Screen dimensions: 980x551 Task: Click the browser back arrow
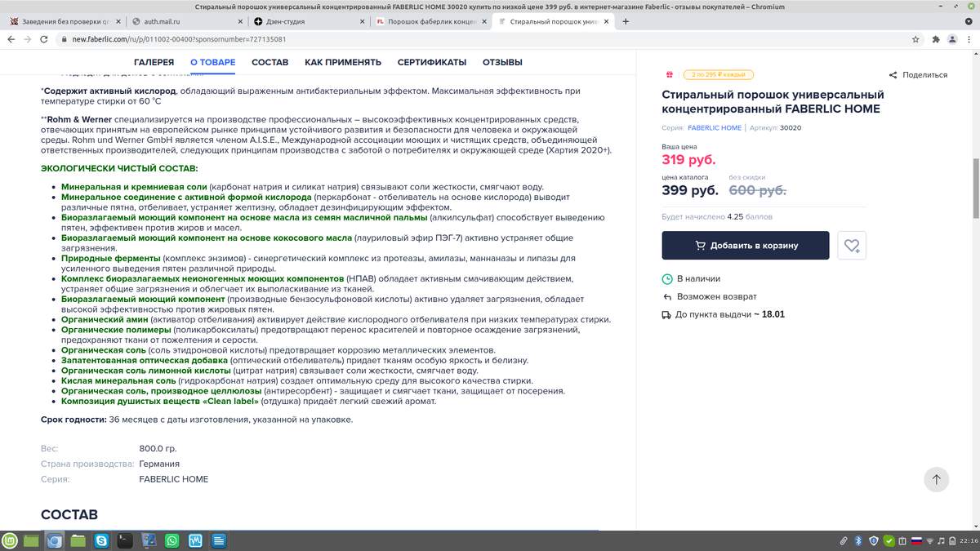coord(11,38)
